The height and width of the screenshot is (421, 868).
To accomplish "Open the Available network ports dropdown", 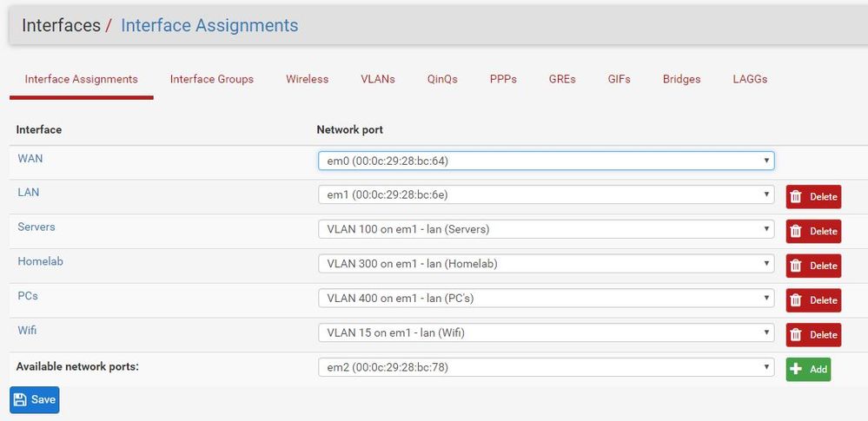I will click(546, 367).
